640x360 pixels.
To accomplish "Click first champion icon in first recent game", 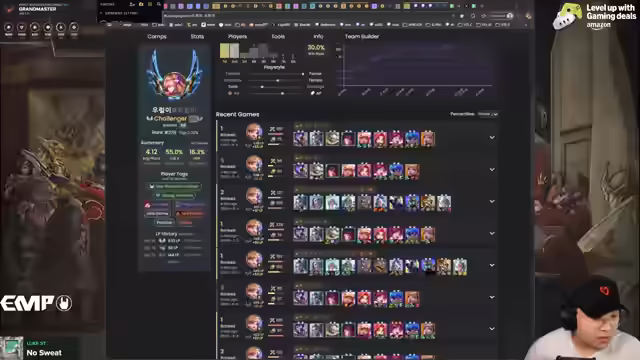I will click(300, 139).
